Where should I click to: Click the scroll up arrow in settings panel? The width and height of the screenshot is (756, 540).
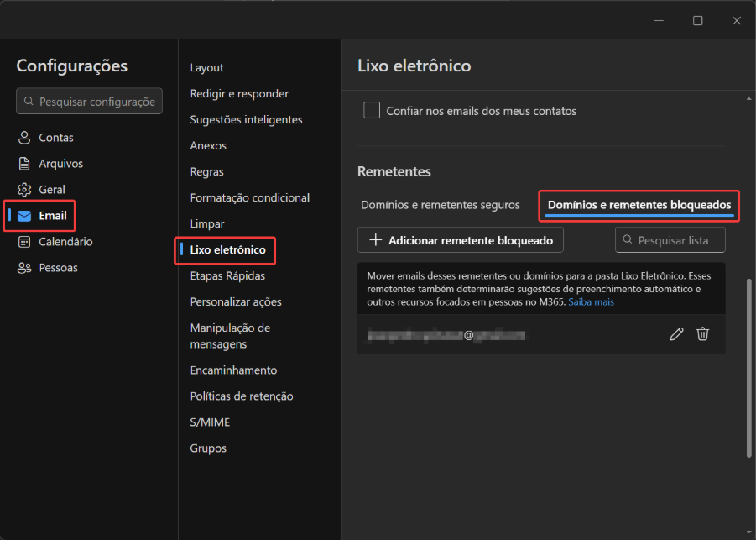749,99
